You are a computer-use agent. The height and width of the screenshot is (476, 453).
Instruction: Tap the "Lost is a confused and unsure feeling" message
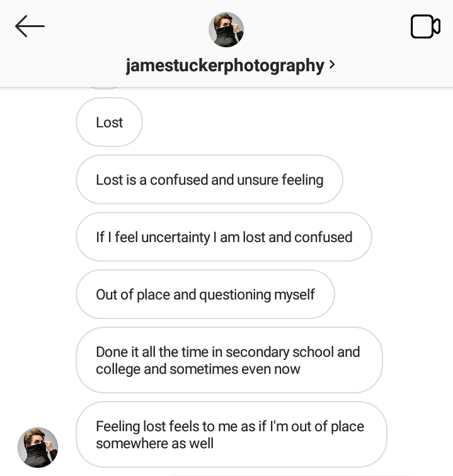[209, 180]
